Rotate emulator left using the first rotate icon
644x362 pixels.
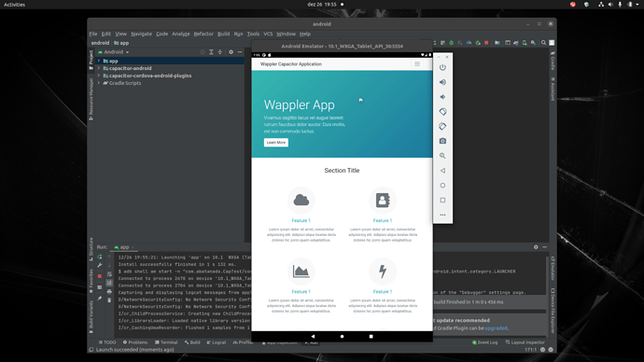click(x=442, y=112)
